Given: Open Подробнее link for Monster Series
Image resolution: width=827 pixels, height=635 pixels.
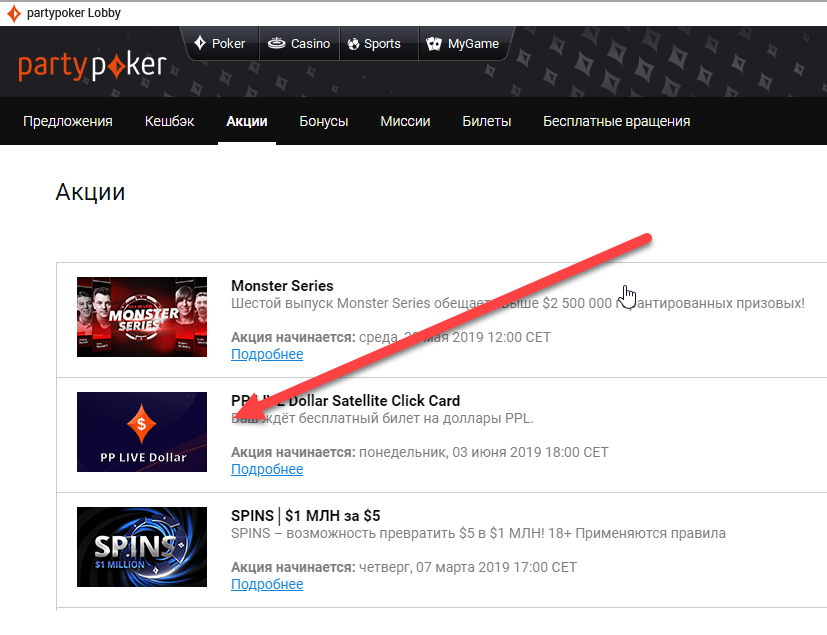Looking at the screenshot, I should click(267, 354).
